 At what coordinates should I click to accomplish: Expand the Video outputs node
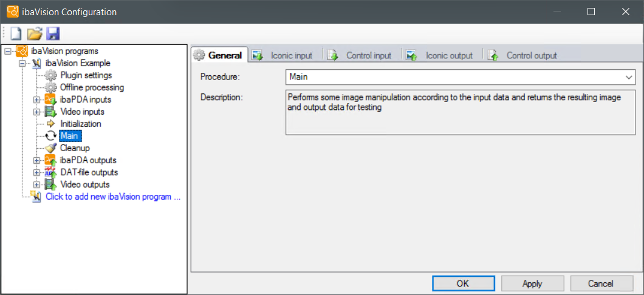[37, 184]
